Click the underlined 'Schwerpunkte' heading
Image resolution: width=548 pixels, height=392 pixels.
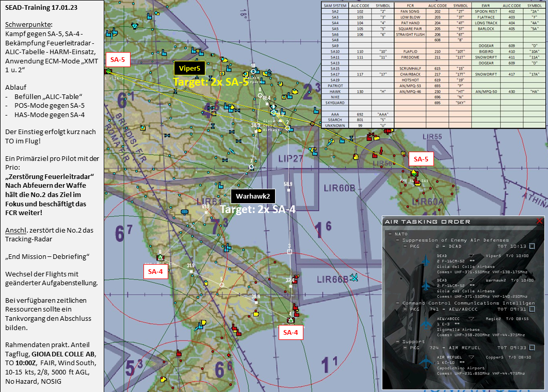click(x=29, y=24)
